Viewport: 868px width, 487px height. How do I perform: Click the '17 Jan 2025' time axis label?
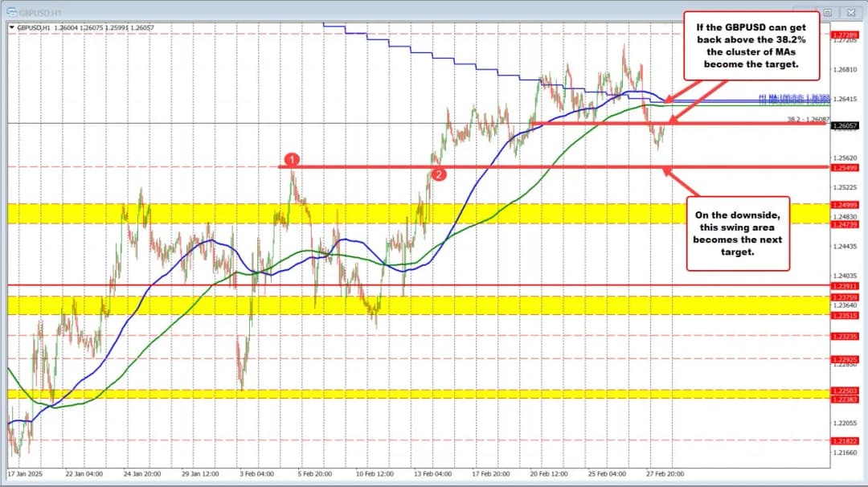click(x=24, y=473)
